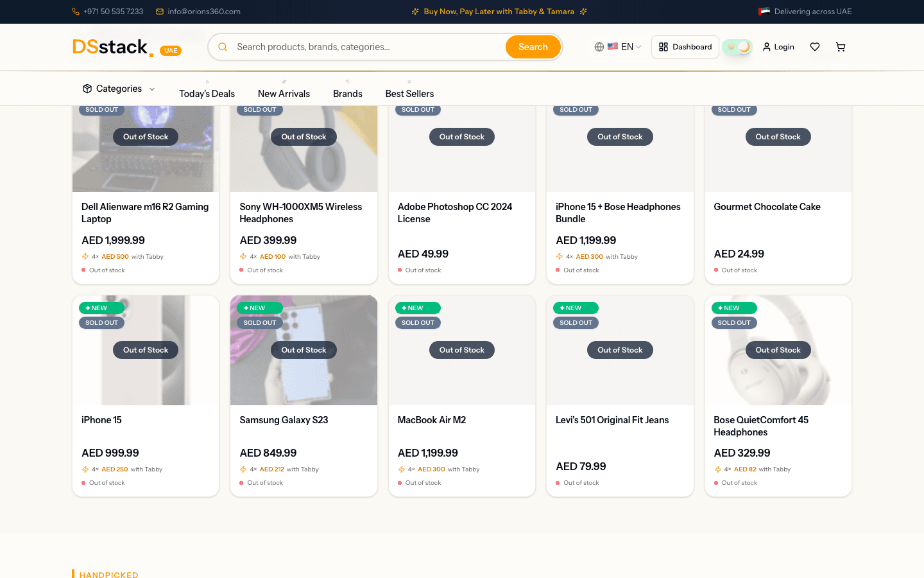This screenshot has width=924, height=578.
Task: Open MacBook Air M2 title
Action: [x=432, y=420]
